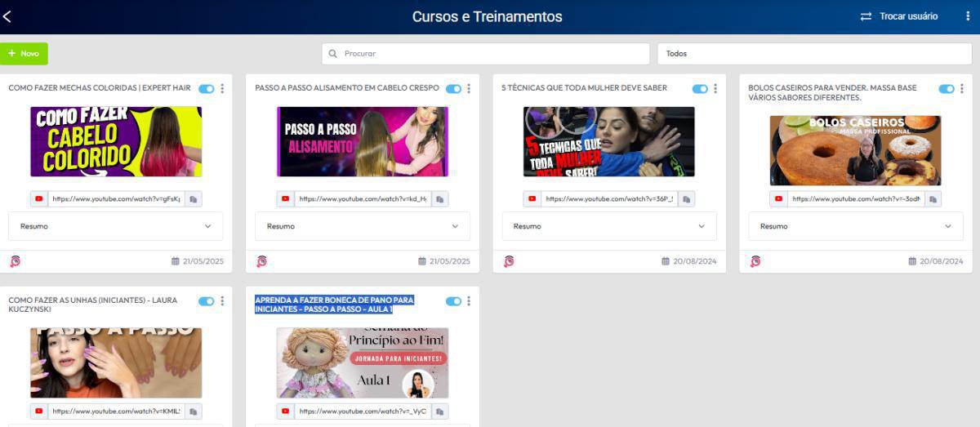Go back using the header arrow

pos(7,16)
